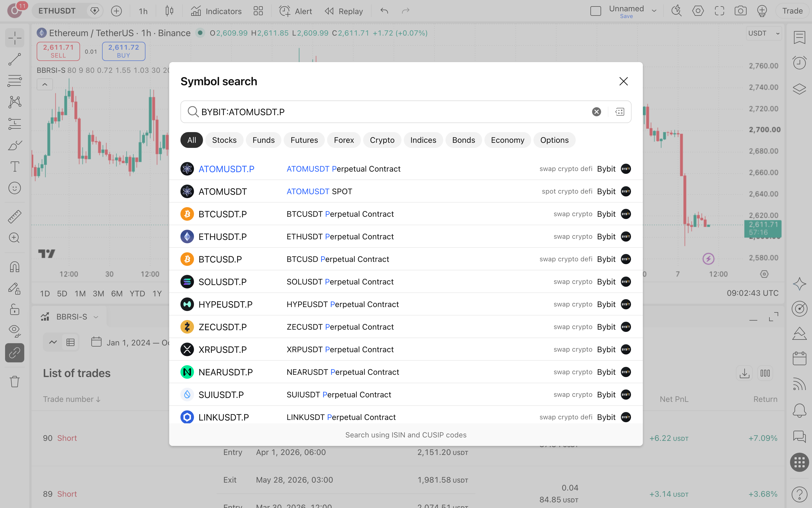Open the Trade button top right
The image size is (812, 508).
click(792, 11)
